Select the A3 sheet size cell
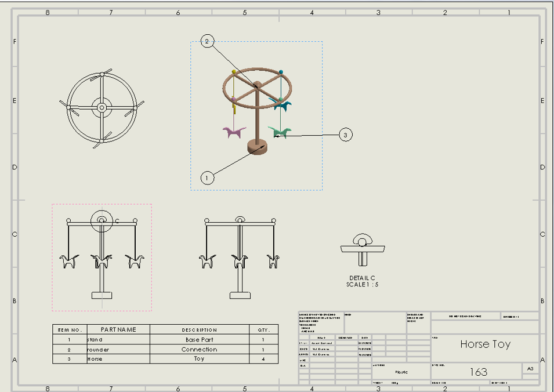This screenshot has height=392, width=554. pyautogui.click(x=530, y=369)
